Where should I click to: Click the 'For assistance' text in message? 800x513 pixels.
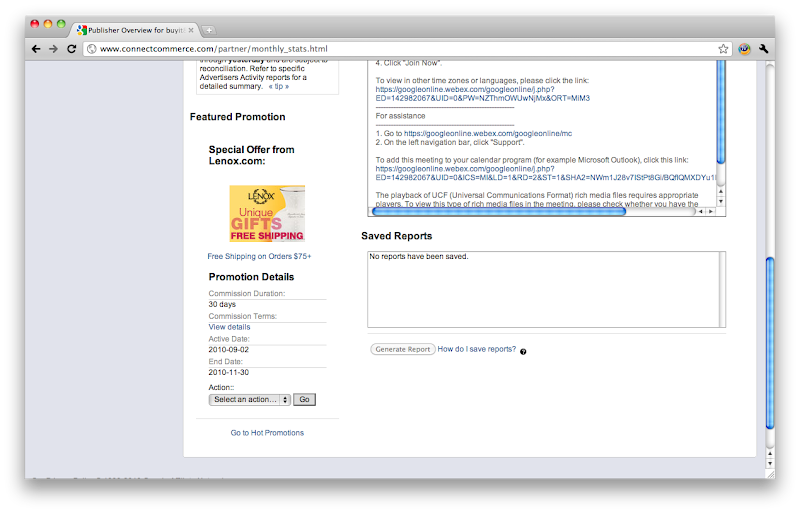click(401, 116)
